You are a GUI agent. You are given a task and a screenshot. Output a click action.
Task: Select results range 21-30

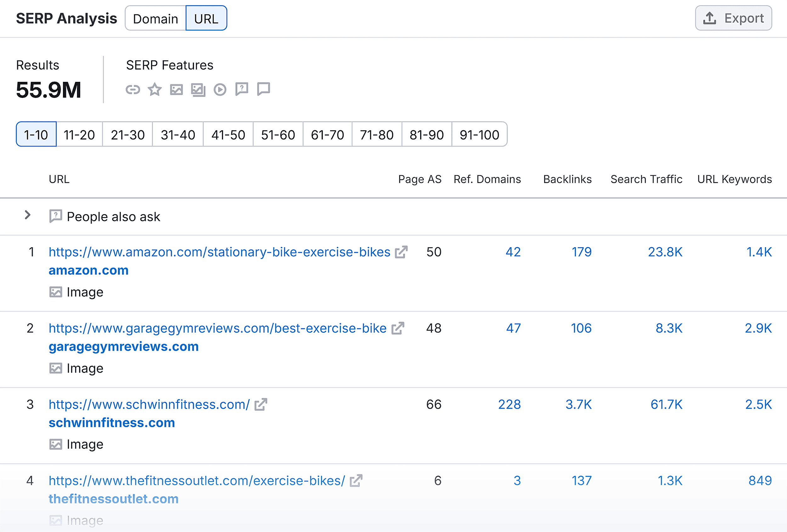coord(128,134)
